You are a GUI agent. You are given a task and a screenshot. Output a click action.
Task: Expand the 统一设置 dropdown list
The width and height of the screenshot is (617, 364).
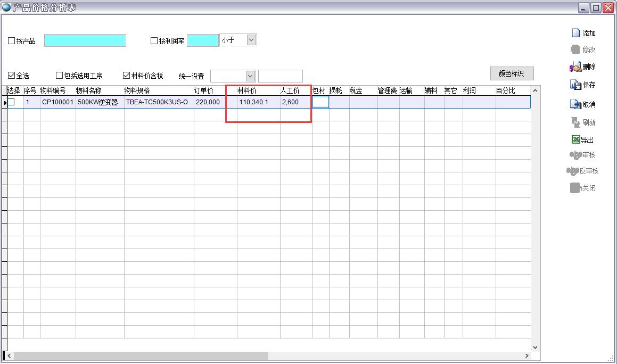tap(250, 76)
